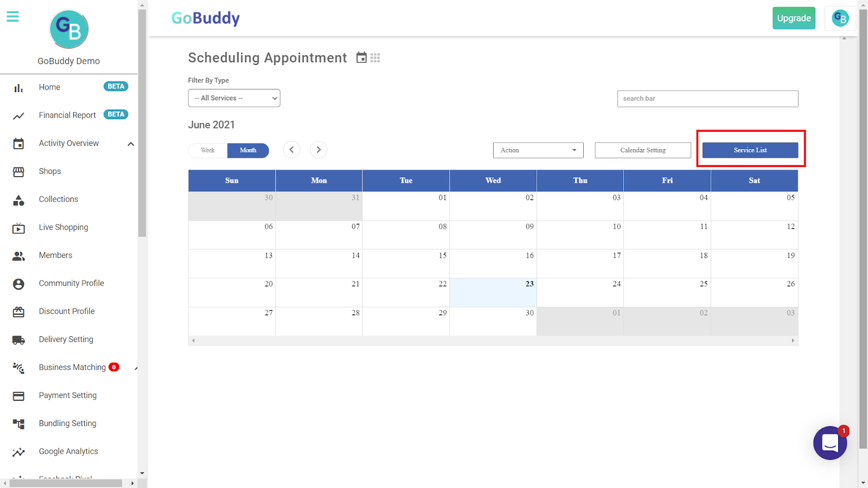Open the user avatar menu top right
This screenshot has width=868, height=488.
(840, 18)
